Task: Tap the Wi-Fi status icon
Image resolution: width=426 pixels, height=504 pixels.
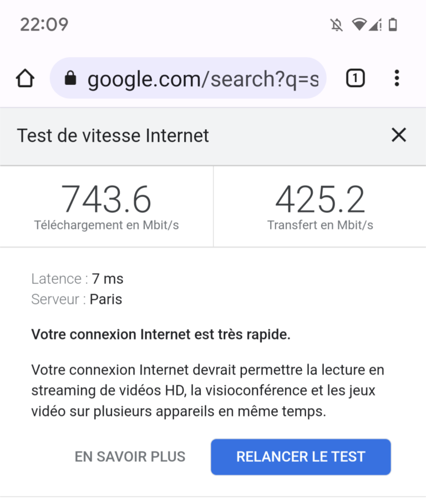Action: (359, 25)
